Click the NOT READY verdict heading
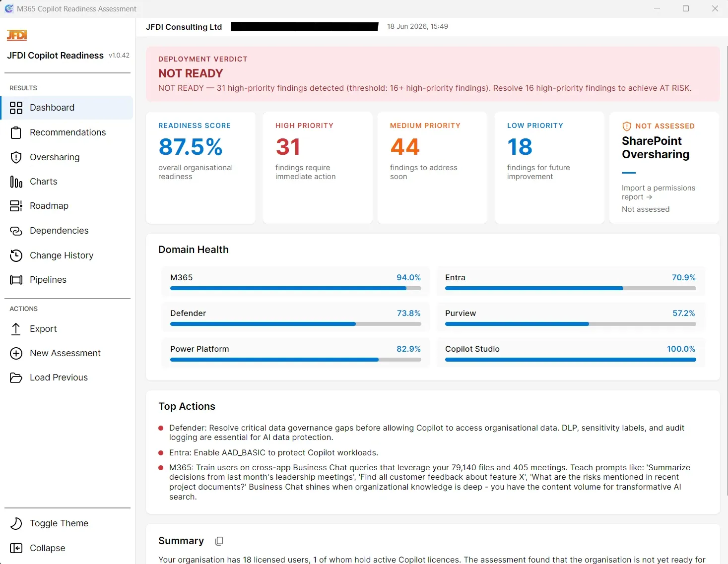The width and height of the screenshot is (728, 564). (191, 73)
